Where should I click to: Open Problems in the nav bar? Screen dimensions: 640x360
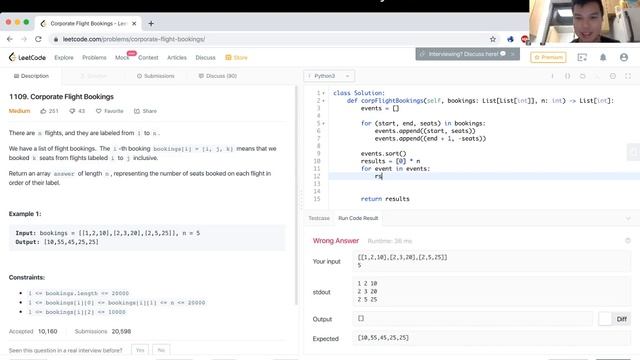(x=94, y=58)
